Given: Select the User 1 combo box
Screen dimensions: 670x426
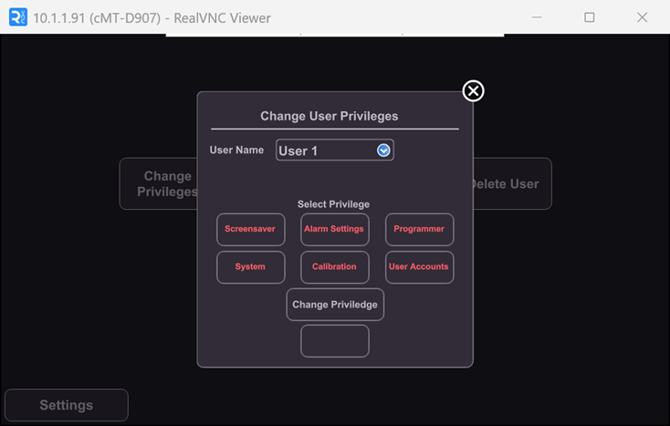Looking at the screenshot, I should tap(335, 150).
